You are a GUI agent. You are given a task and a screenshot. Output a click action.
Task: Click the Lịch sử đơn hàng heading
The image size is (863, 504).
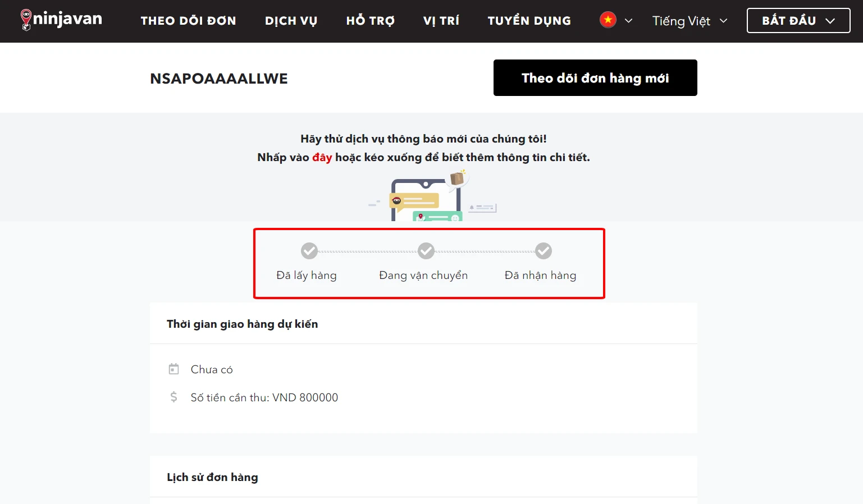(212, 477)
